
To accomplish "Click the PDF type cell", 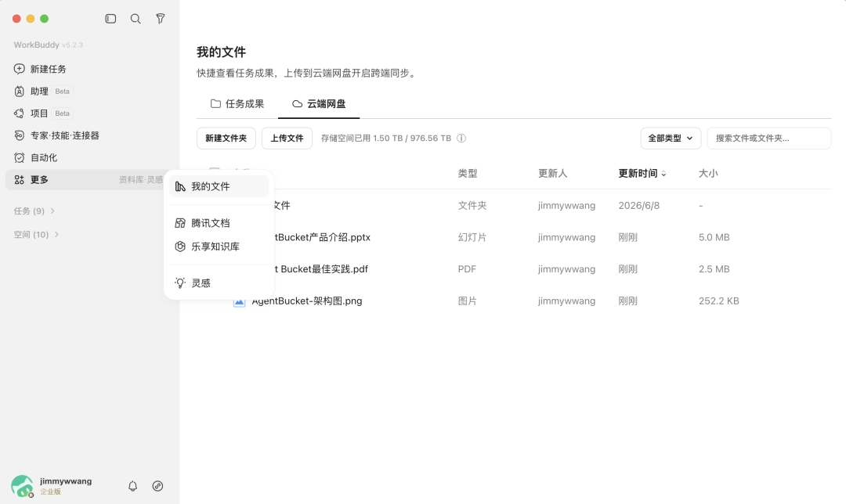I will click(467, 269).
